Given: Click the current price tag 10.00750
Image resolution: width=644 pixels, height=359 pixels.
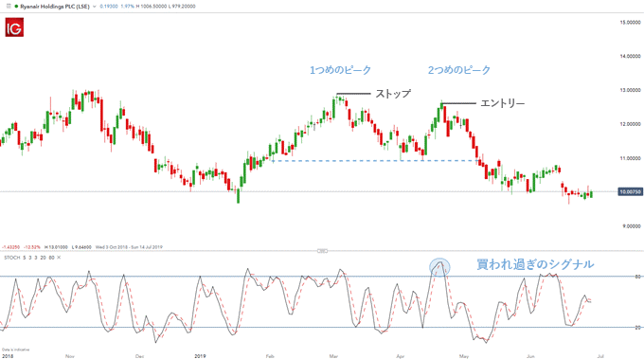Looking at the screenshot, I should tap(630, 192).
